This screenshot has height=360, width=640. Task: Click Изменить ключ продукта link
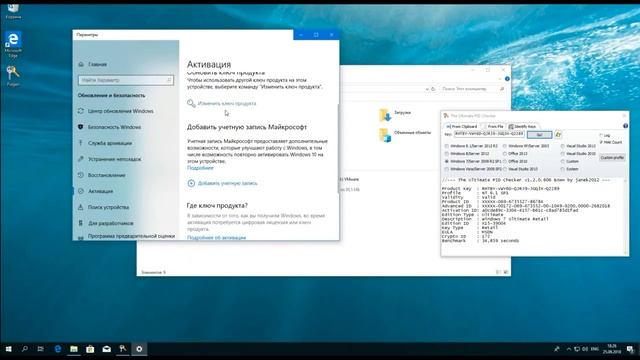click(227, 103)
